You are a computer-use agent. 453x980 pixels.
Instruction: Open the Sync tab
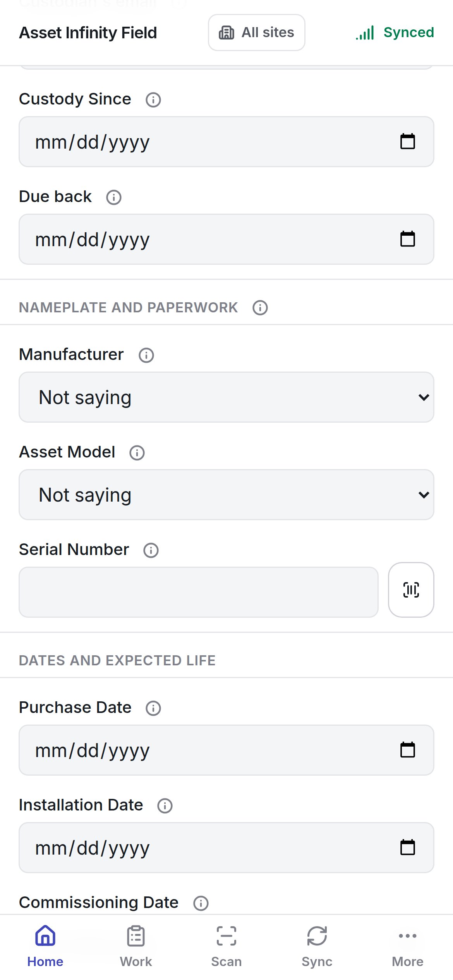pyautogui.click(x=317, y=946)
